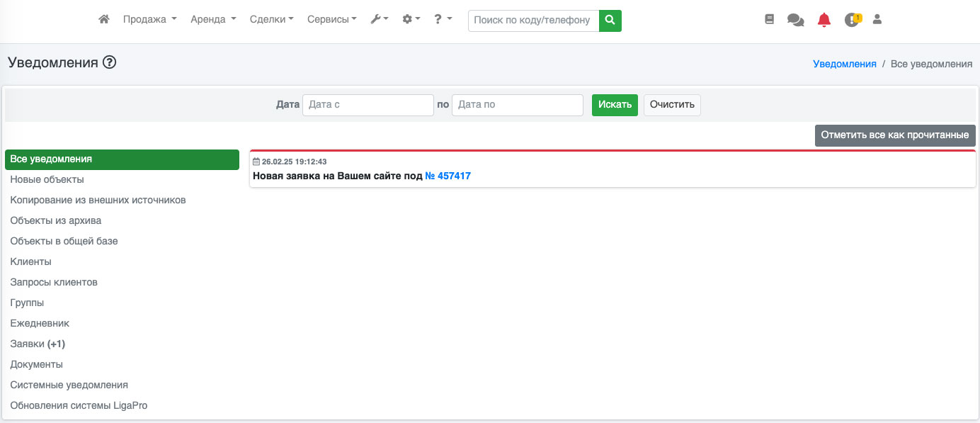
Task: Open request link № 457417
Action: 448,176
